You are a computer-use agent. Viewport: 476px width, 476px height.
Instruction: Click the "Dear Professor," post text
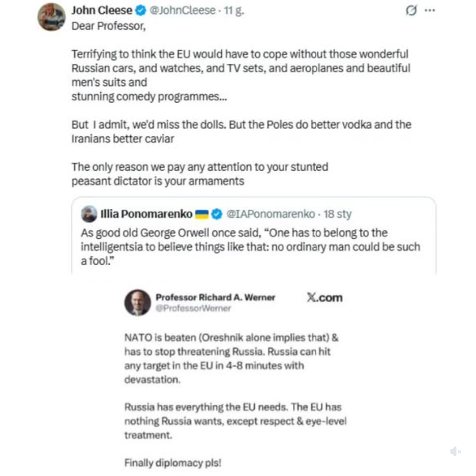[x=108, y=26]
